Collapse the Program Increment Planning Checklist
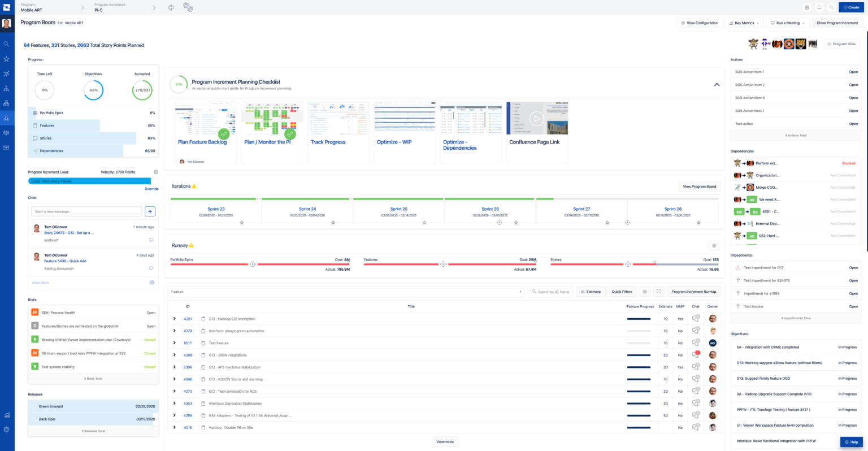868x451 pixels. click(717, 84)
